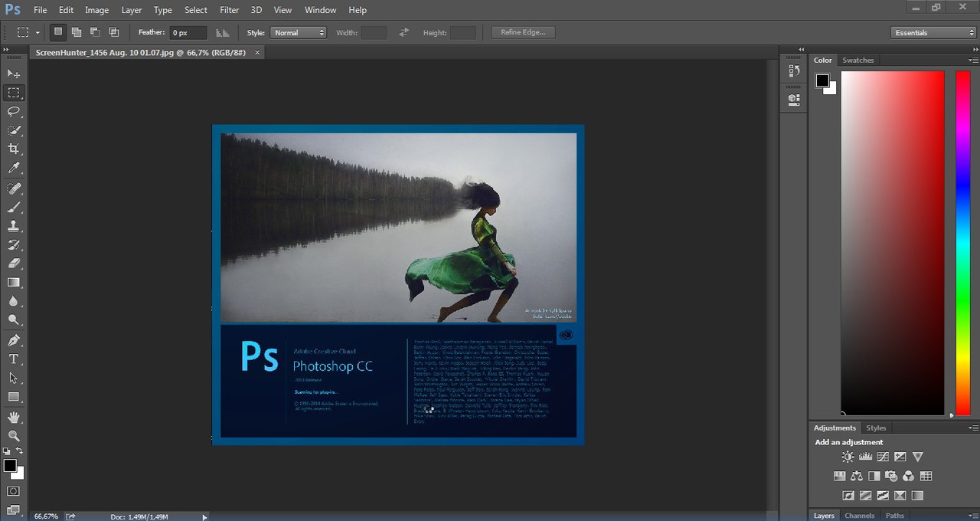This screenshot has width=980, height=521.
Task: Select the Horizontal Type tool
Action: tap(14, 359)
